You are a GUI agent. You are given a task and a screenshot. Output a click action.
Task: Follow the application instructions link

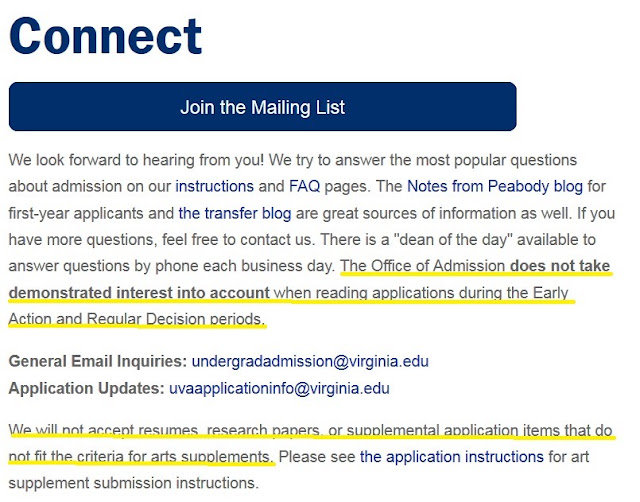pos(452,457)
